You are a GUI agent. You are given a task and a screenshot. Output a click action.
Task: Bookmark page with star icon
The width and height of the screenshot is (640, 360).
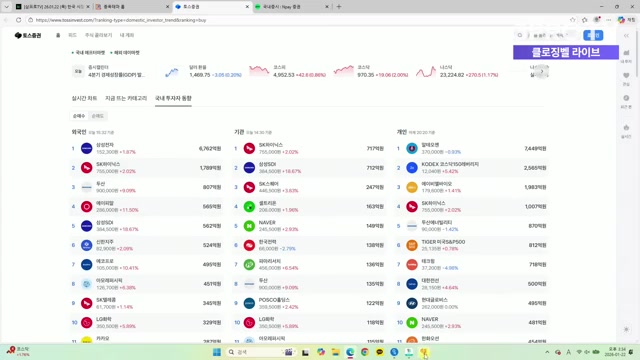click(573, 20)
